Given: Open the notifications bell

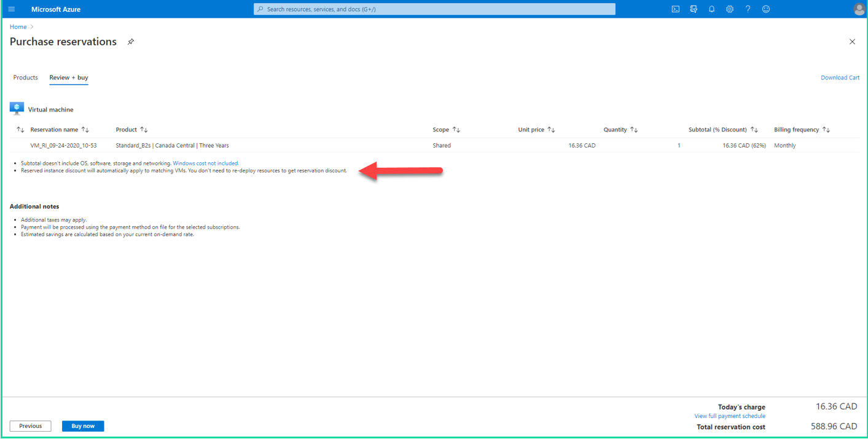Looking at the screenshot, I should pos(711,9).
